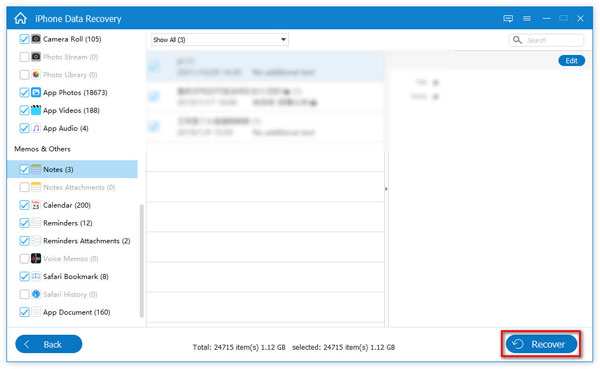Uncheck the App Videos checkbox
Viewport: 600px width, 369px height.
(24, 110)
